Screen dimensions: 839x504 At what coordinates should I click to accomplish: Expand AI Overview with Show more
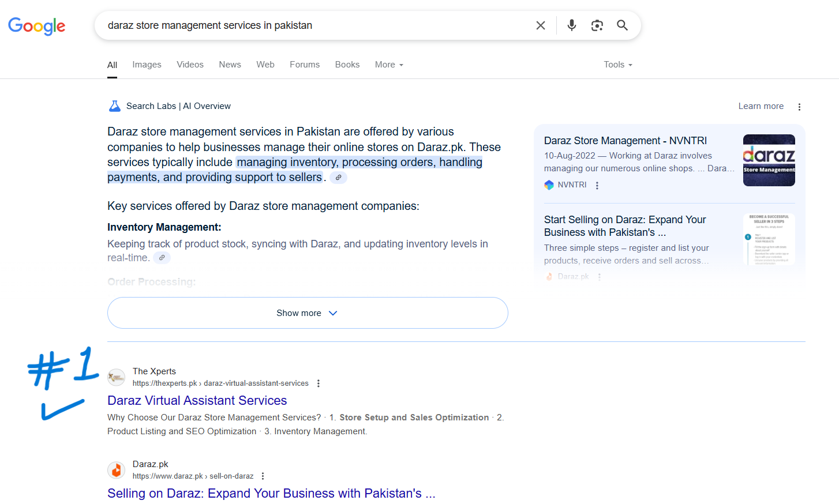tap(308, 313)
